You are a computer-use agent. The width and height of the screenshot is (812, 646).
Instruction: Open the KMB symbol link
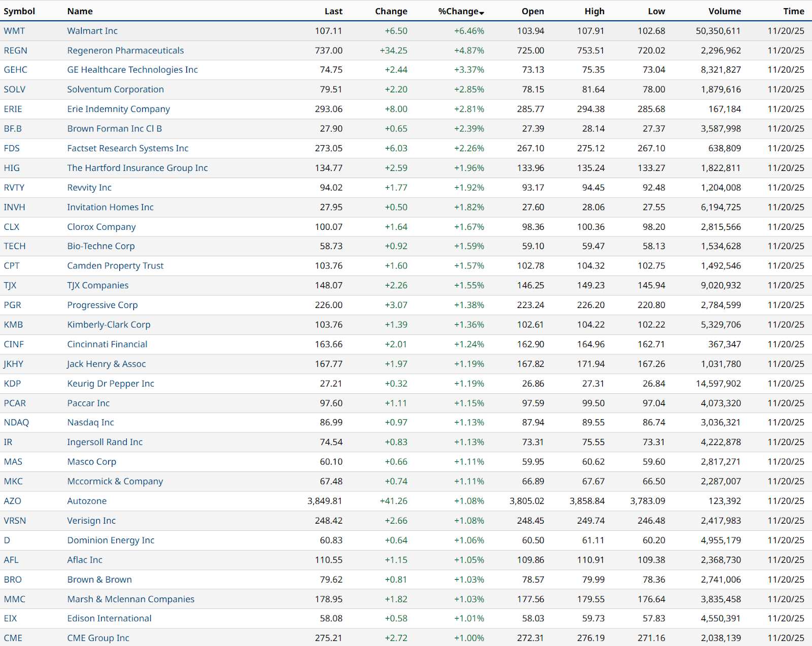click(13, 325)
